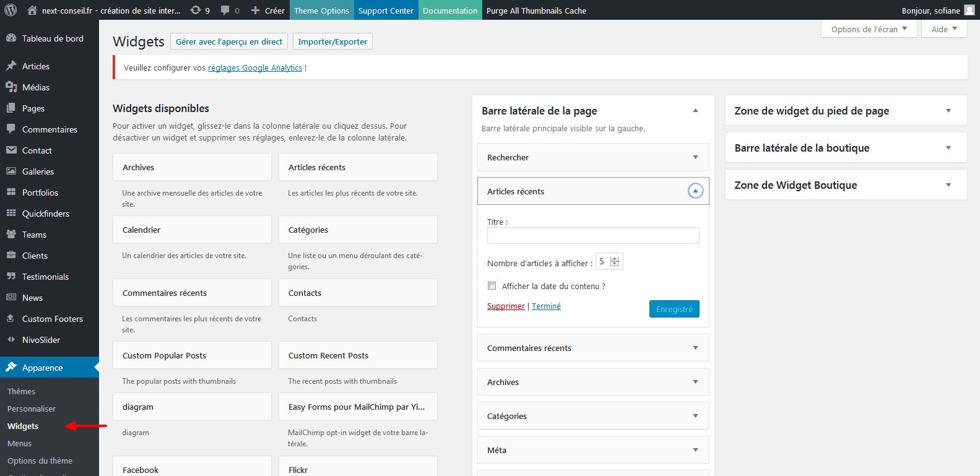Select the Contacts available widget

pos(358,293)
